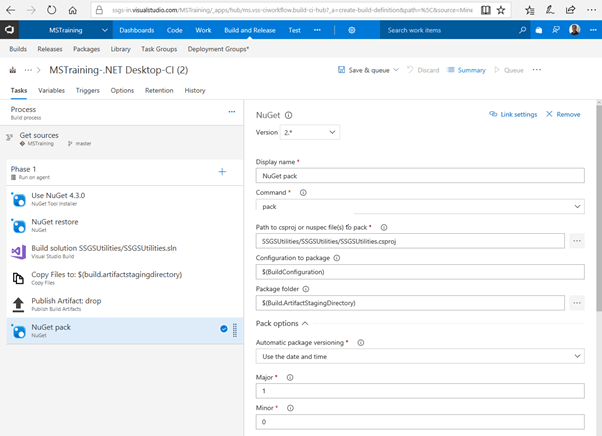Click the Visual Studio logo icon
Image resolution: width=602 pixels, height=436 pixels.
tap(10, 30)
